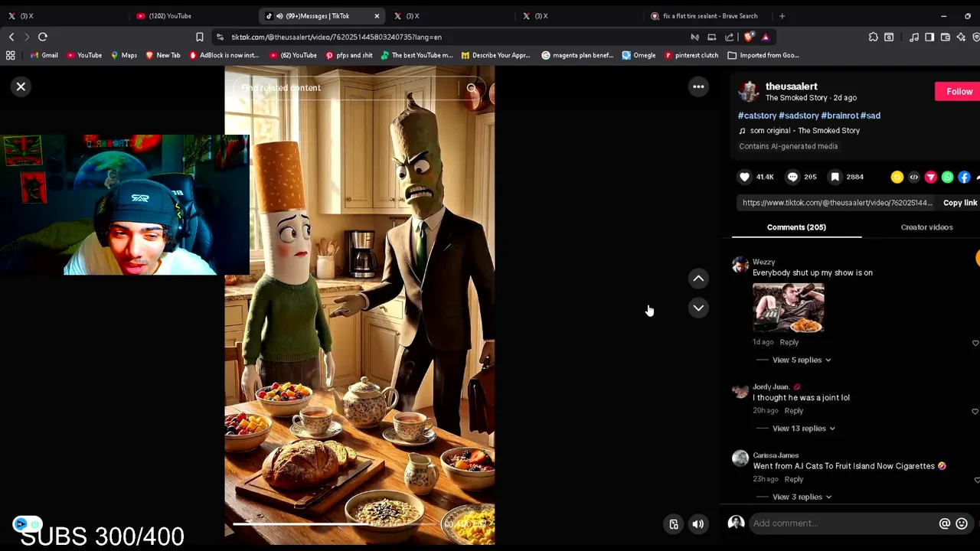
Task: Open Leo AI sparkle icon
Action: pyautogui.click(x=960, y=37)
